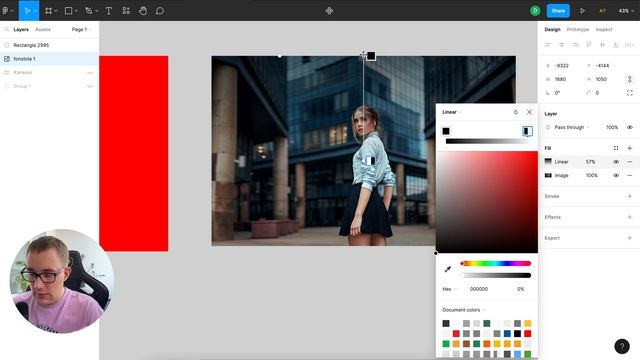Open the Resources tool
The width and height of the screenshot is (640, 360).
click(x=126, y=11)
